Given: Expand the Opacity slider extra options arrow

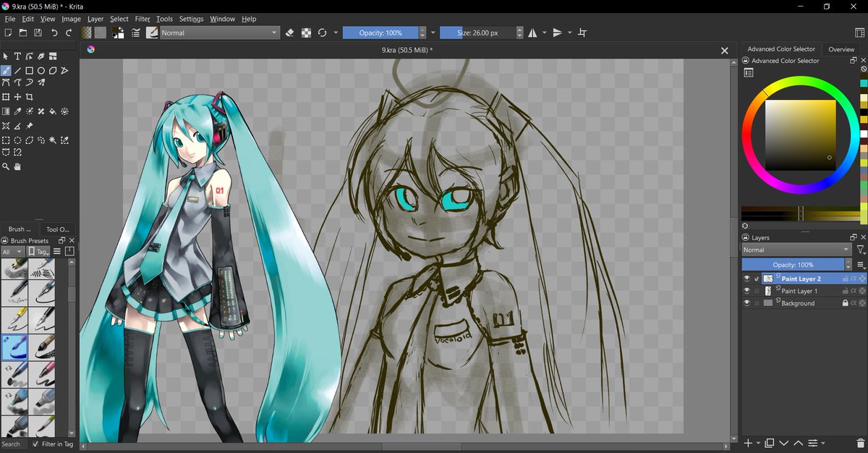Looking at the screenshot, I should point(433,33).
